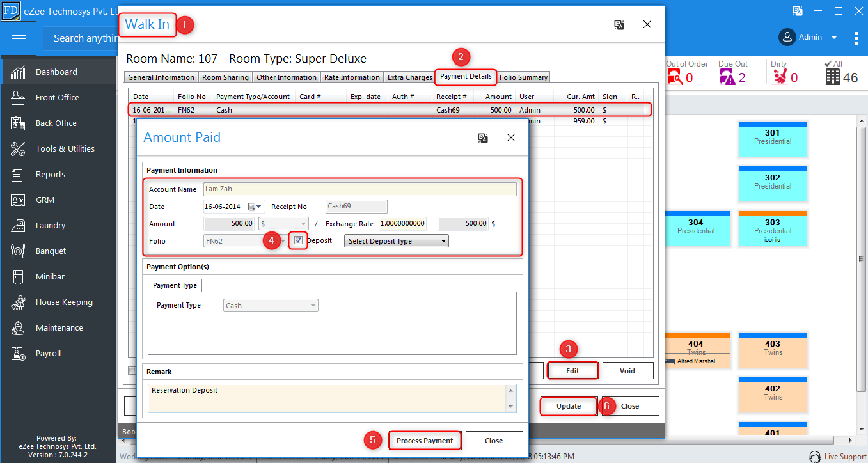Image resolution: width=868 pixels, height=463 pixels.
Task: Select room 404 Twins tile
Action: click(x=696, y=350)
